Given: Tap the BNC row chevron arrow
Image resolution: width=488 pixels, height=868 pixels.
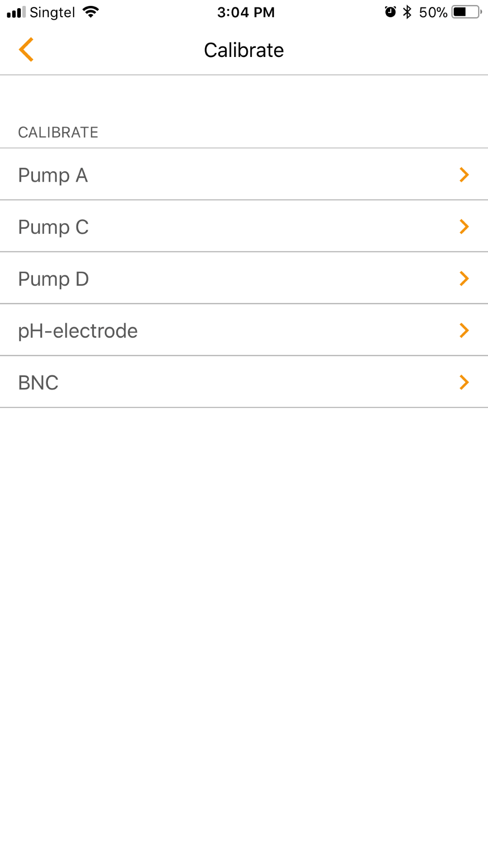Looking at the screenshot, I should 464,382.
